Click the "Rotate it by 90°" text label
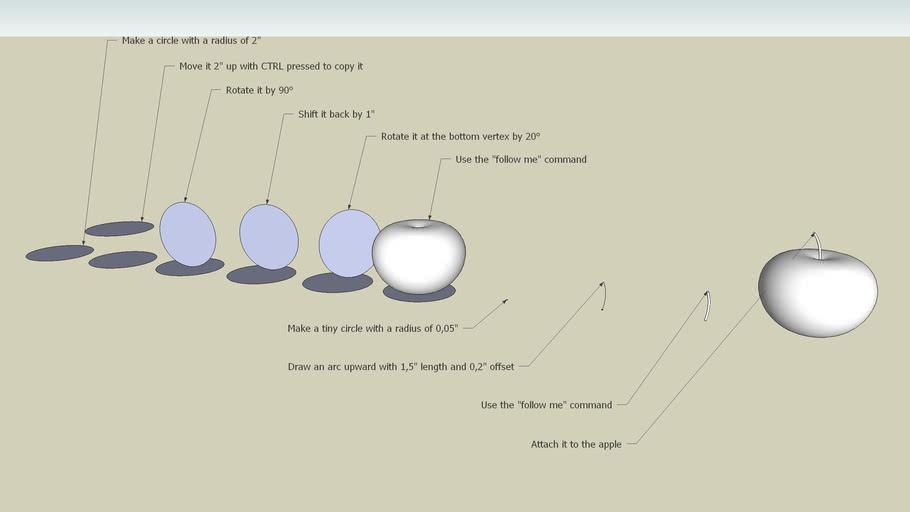Screen dimensions: 910x512 (x=259, y=90)
